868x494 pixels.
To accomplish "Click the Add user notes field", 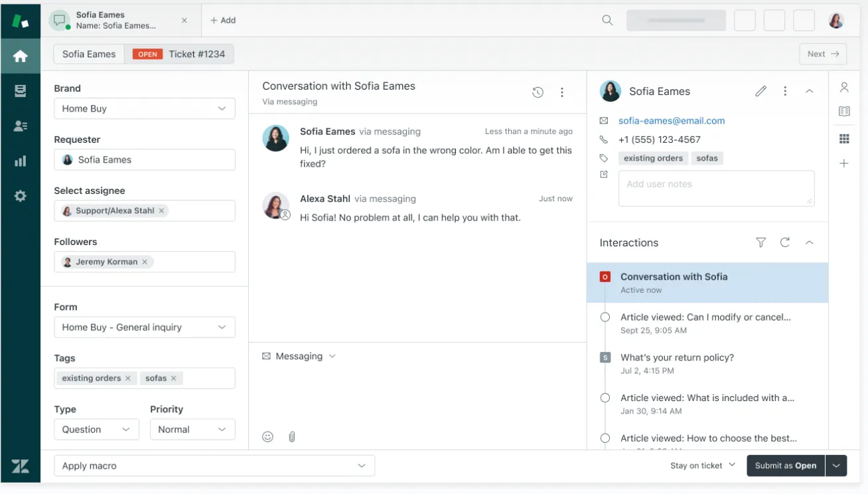I will point(717,189).
